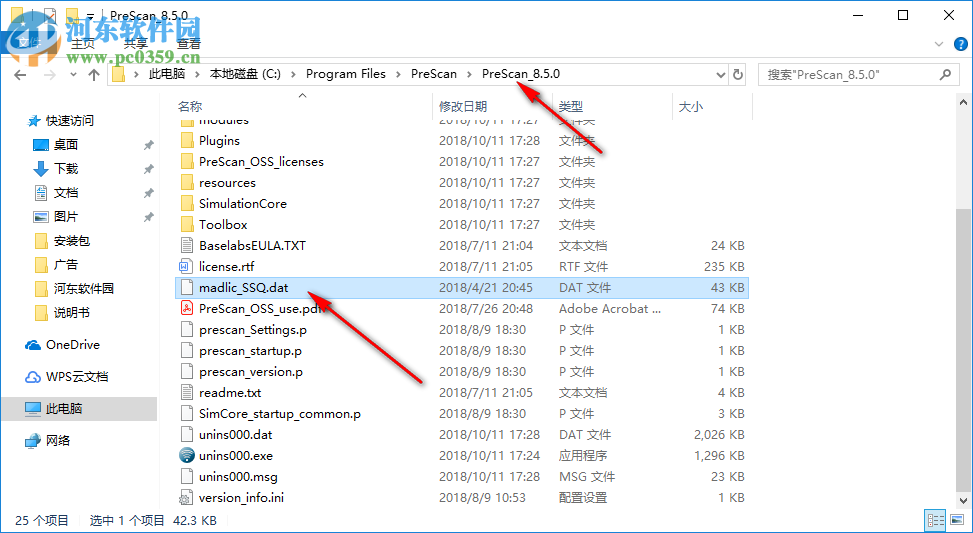Expand breadcrumb chevron after PreScan

coord(470,74)
